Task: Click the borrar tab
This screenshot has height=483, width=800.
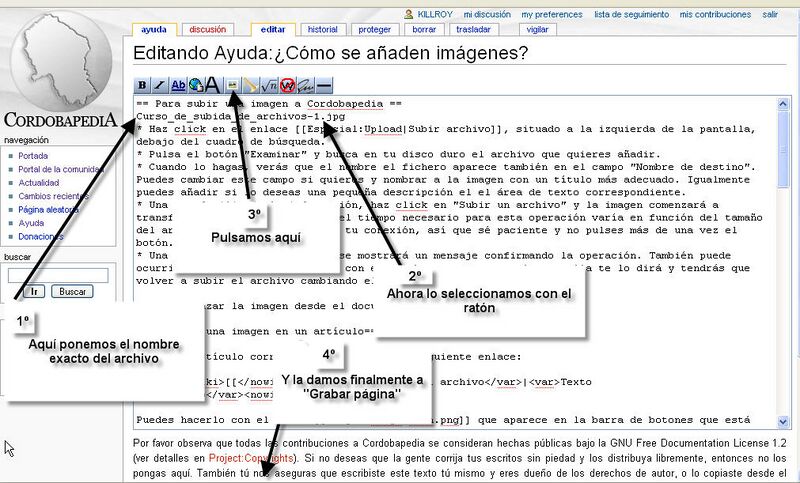Action: pyautogui.click(x=424, y=30)
